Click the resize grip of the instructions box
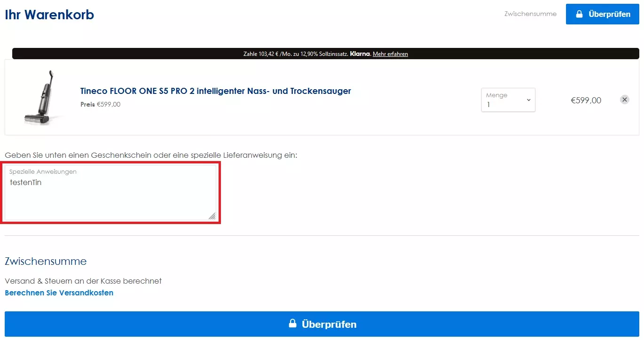644x340 pixels. tap(212, 216)
